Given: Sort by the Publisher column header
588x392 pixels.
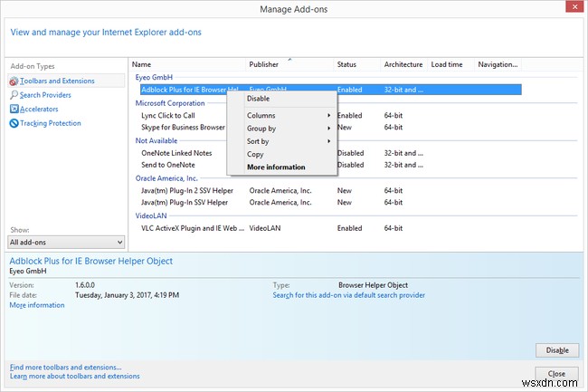Looking at the screenshot, I should pos(289,64).
